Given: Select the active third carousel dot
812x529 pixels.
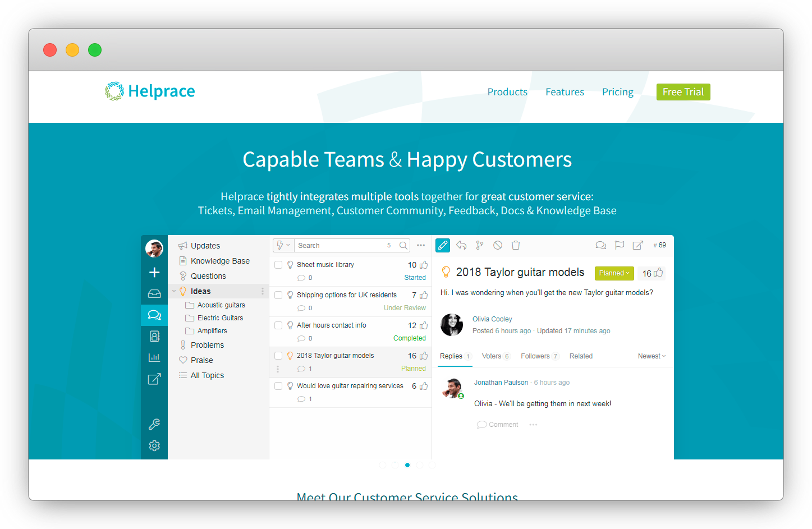Looking at the screenshot, I should point(407,465).
